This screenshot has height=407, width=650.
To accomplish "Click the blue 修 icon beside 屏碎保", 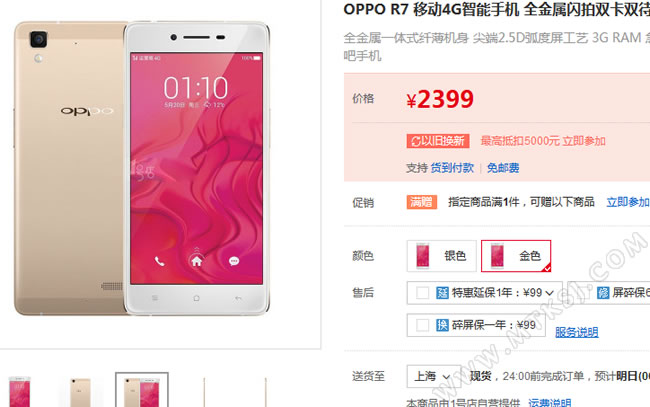I will (603, 293).
